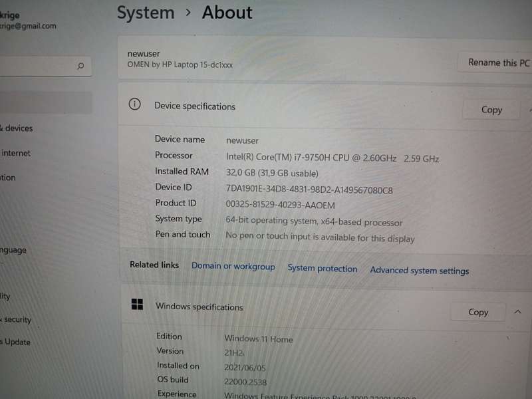Open the devices sidebar item

click(17, 128)
